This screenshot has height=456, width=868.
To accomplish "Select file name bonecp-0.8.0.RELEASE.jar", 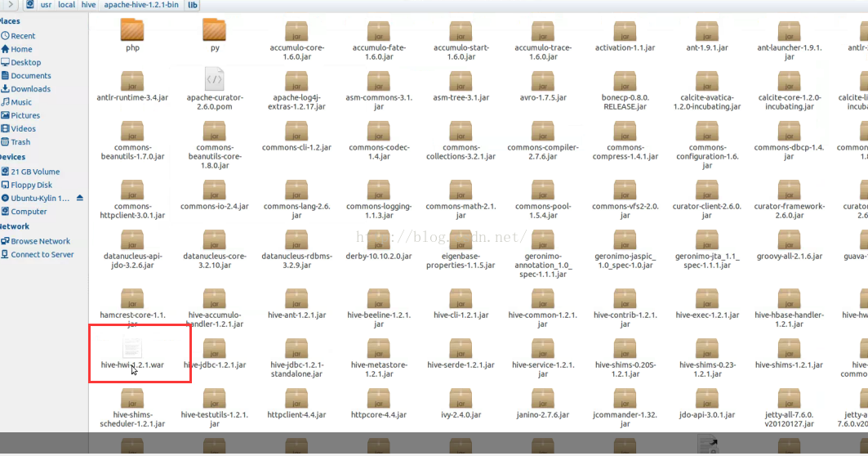I will click(625, 102).
